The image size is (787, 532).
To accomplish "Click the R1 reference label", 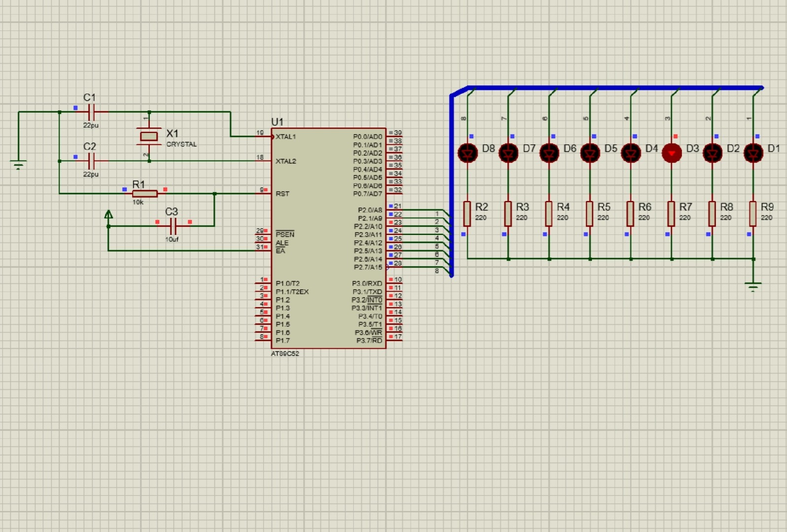I will (138, 184).
